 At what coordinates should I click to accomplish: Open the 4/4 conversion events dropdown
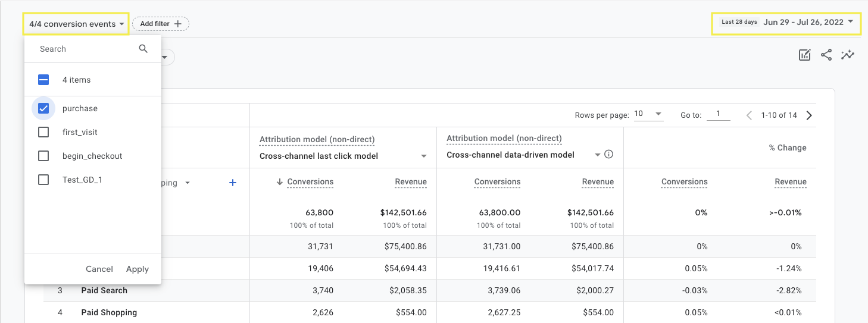pos(77,24)
